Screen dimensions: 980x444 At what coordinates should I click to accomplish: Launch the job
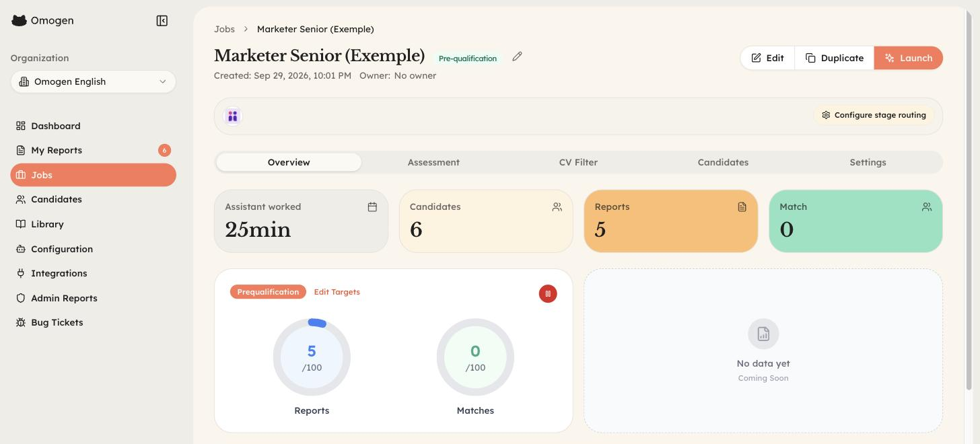tap(909, 58)
